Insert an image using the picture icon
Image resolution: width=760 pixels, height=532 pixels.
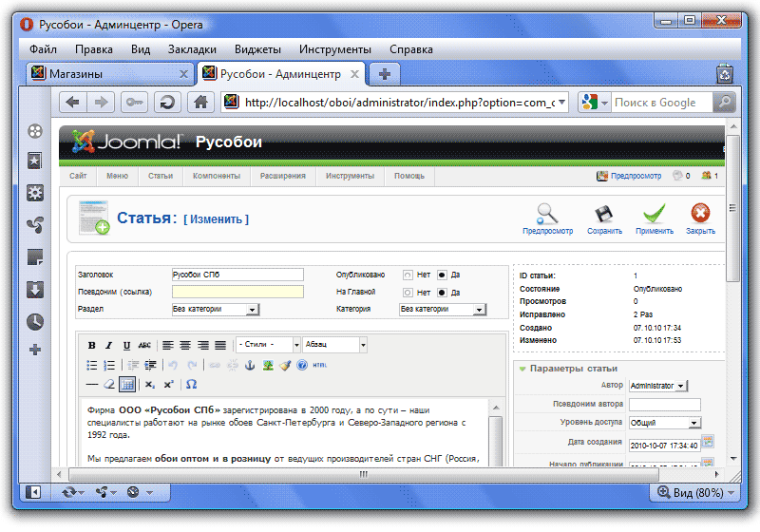coord(269,365)
